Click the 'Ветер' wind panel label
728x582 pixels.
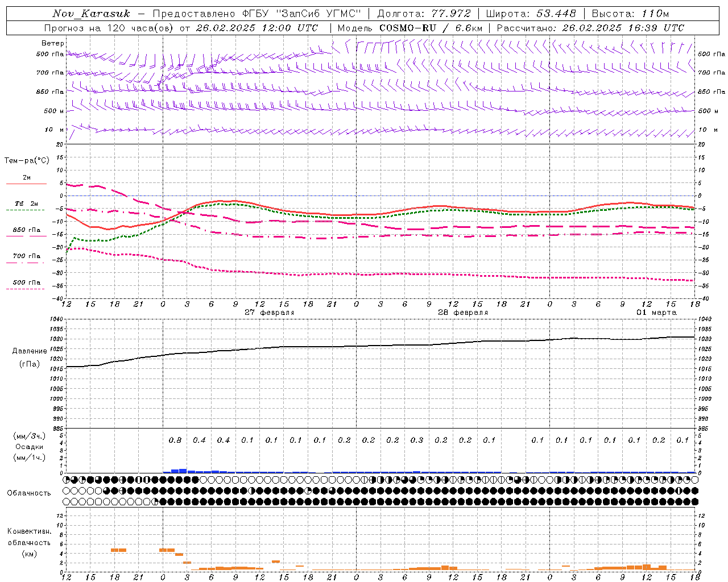(53, 43)
